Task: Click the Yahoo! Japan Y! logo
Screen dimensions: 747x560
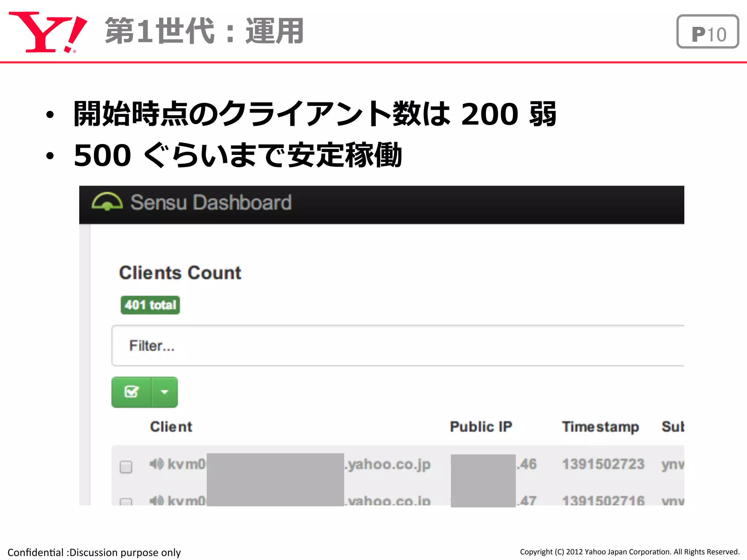Action: [x=48, y=32]
